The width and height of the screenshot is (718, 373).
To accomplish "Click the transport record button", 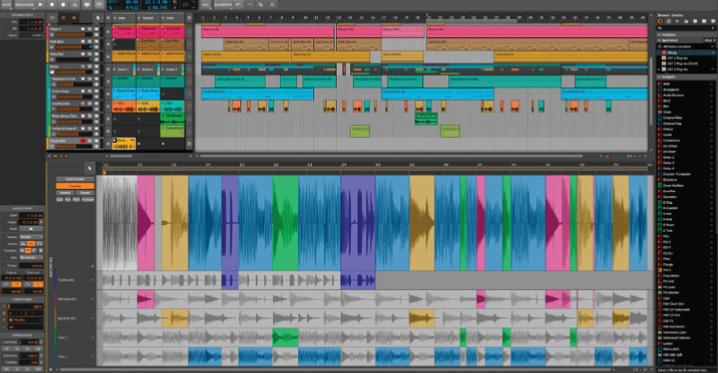I will (x=63, y=4).
